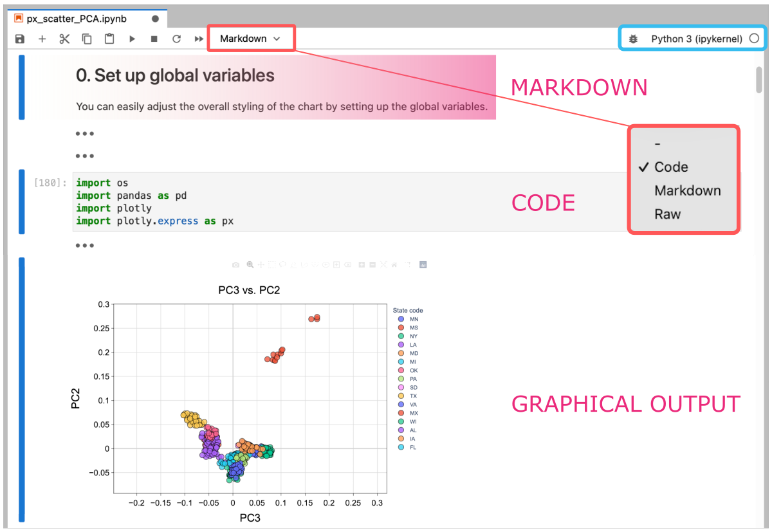This screenshot has width=772, height=532.
Task: Click the notebook file icon on the tab
Action: pos(18,19)
